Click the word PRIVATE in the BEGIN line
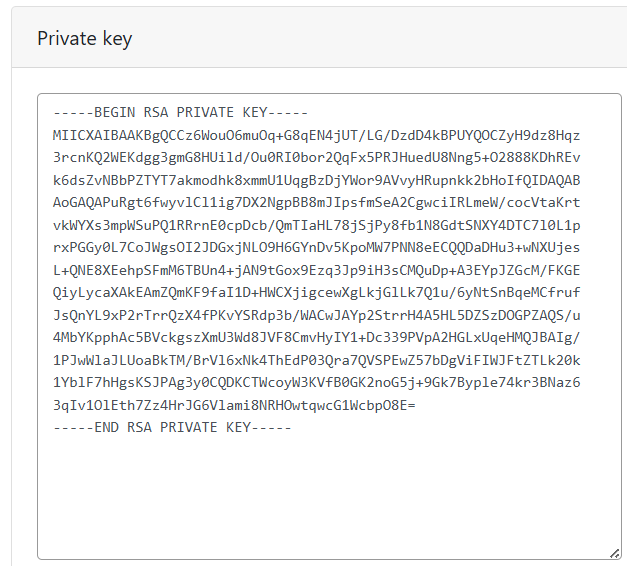The image size is (627, 566). pyautogui.click(x=216, y=112)
